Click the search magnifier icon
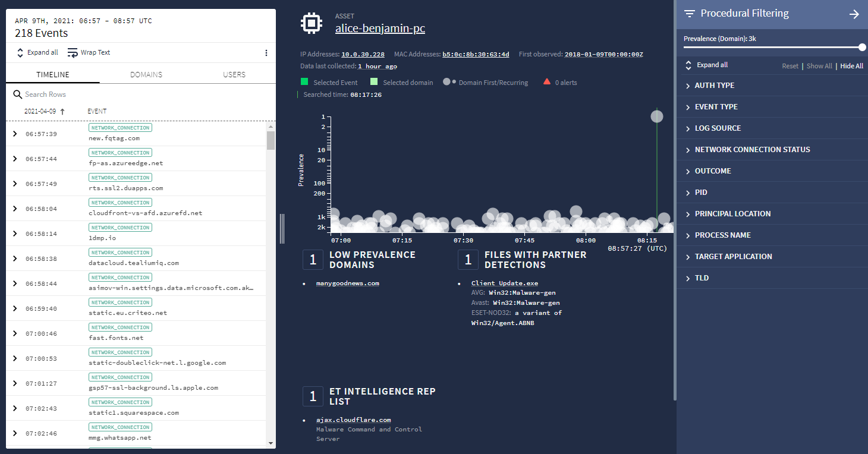This screenshot has height=454, width=868. pyautogui.click(x=18, y=94)
